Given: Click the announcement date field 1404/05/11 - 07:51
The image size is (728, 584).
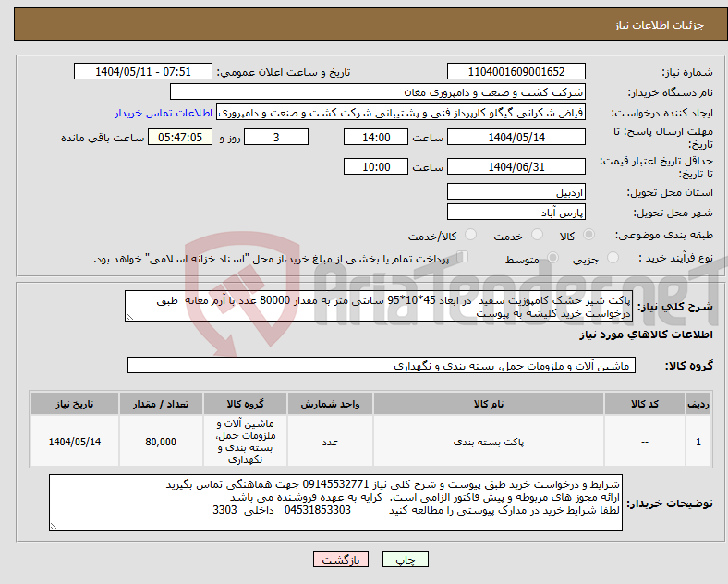Looking at the screenshot, I should point(143,71).
